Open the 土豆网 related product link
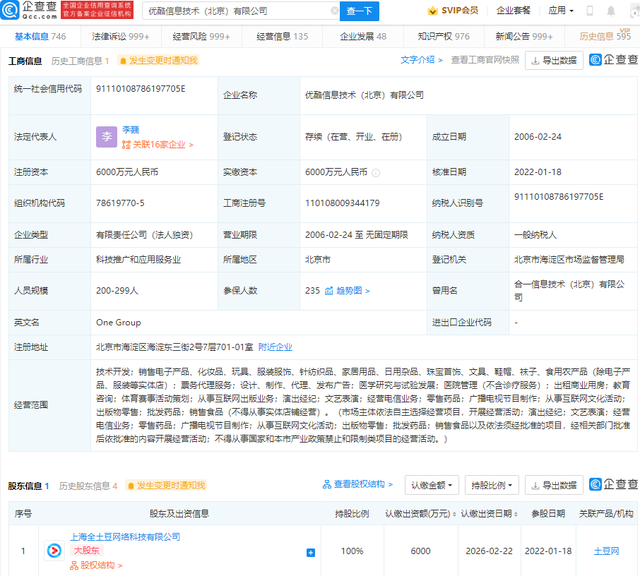The height and width of the screenshot is (576, 640). (x=605, y=551)
